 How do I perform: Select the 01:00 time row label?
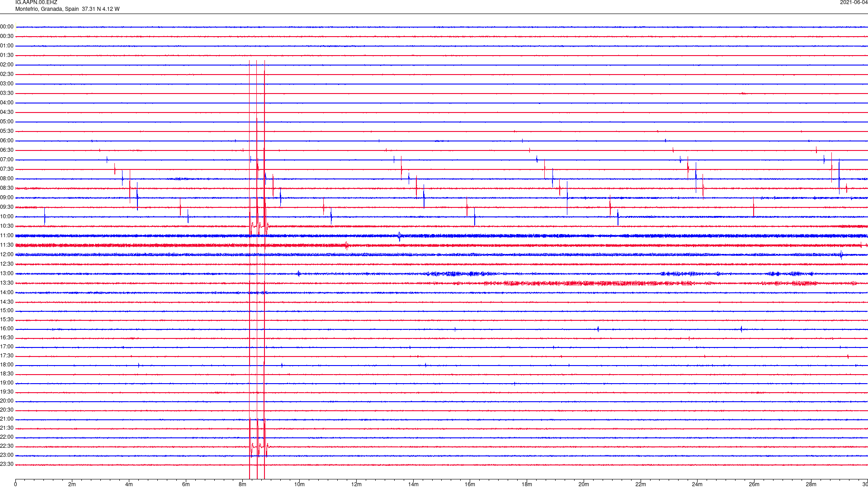[7, 46]
